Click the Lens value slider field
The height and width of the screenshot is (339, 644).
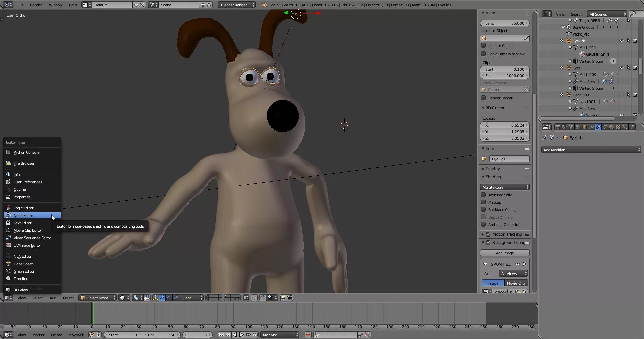[505, 23]
